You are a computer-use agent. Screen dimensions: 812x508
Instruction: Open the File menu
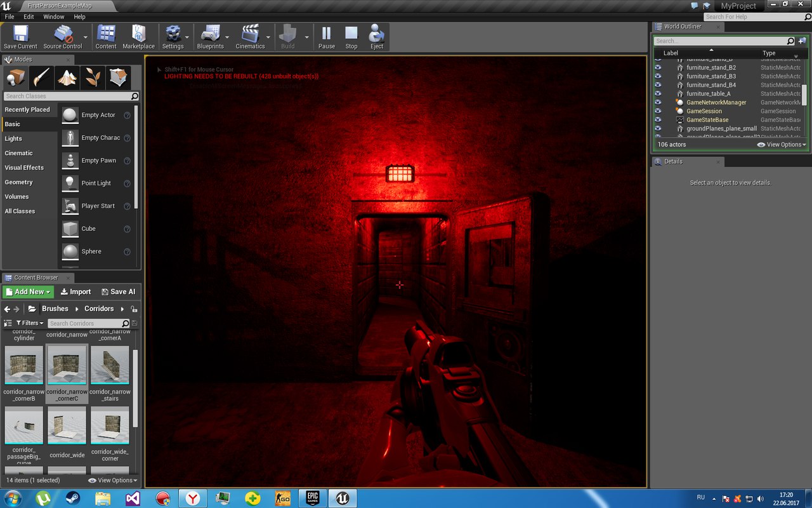click(x=10, y=17)
